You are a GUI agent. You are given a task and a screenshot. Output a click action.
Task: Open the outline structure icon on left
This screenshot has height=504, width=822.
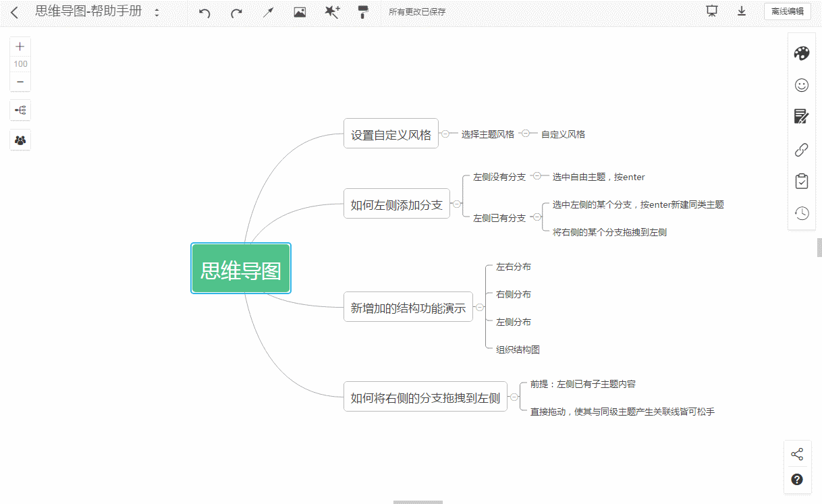[x=20, y=110]
